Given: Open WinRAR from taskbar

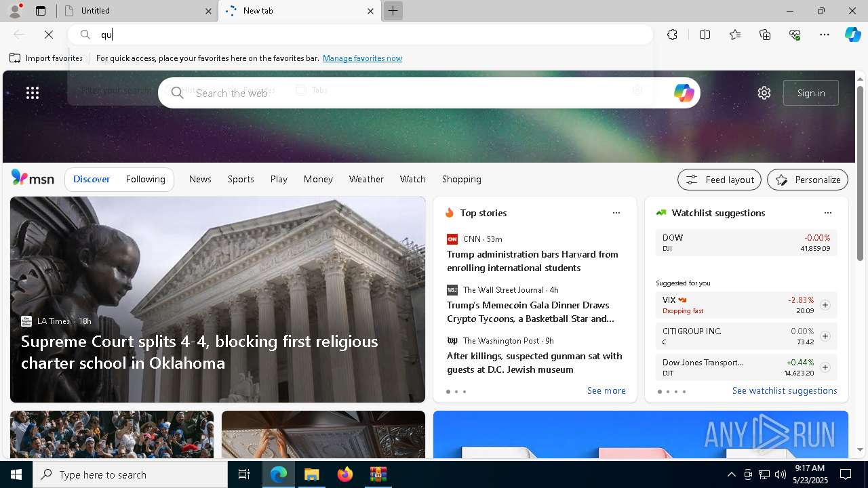Looking at the screenshot, I should pyautogui.click(x=378, y=474).
